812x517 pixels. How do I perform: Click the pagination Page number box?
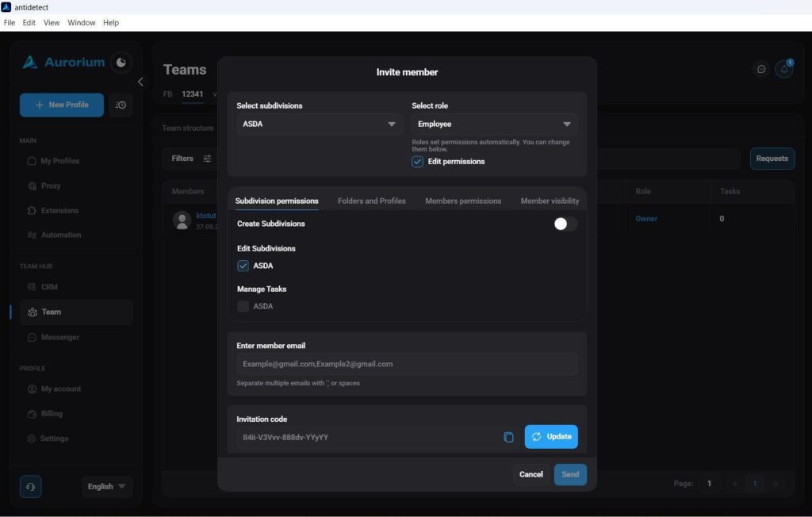tap(709, 484)
